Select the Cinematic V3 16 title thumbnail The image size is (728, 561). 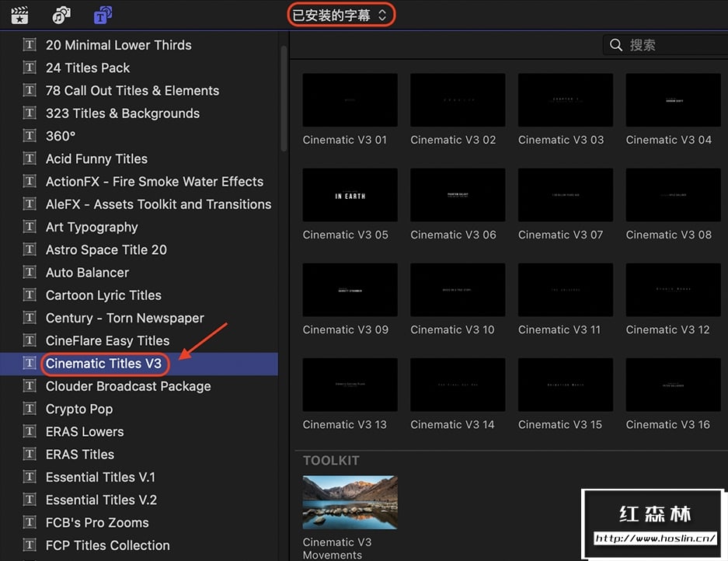[673, 385]
